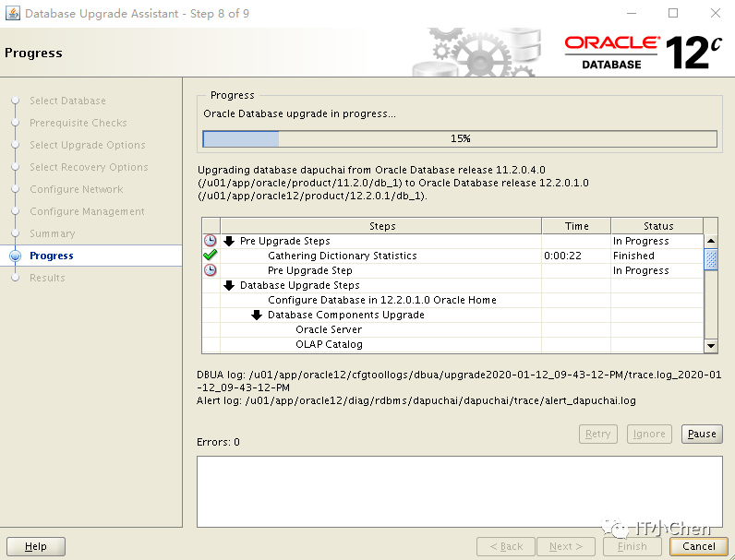Click the Status column header
This screenshot has height=560, width=735.
[x=657, y=226]
